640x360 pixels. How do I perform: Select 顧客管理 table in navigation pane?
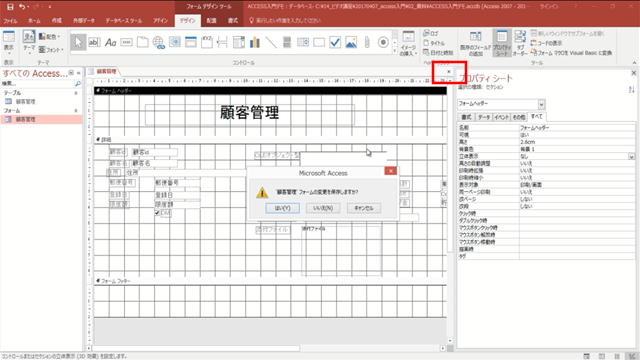(25, 102)
